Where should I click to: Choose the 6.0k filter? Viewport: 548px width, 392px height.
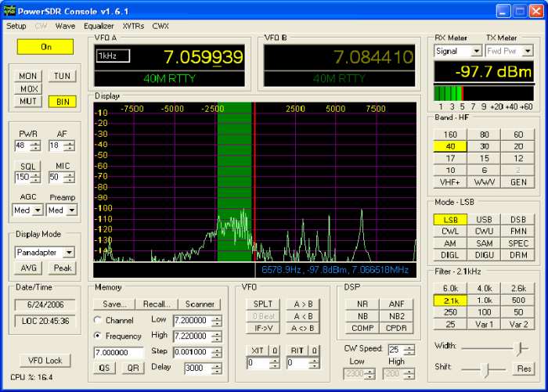click(x=450, y=288)
